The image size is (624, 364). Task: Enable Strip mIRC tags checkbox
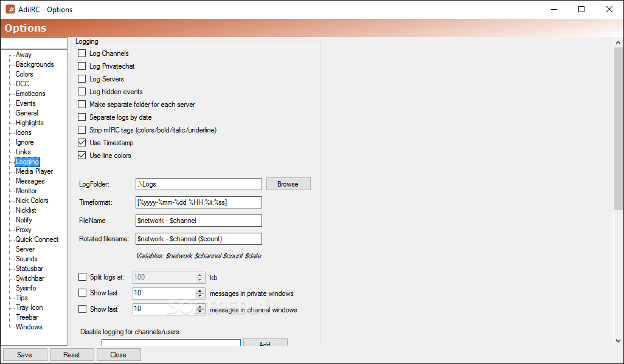82,129
